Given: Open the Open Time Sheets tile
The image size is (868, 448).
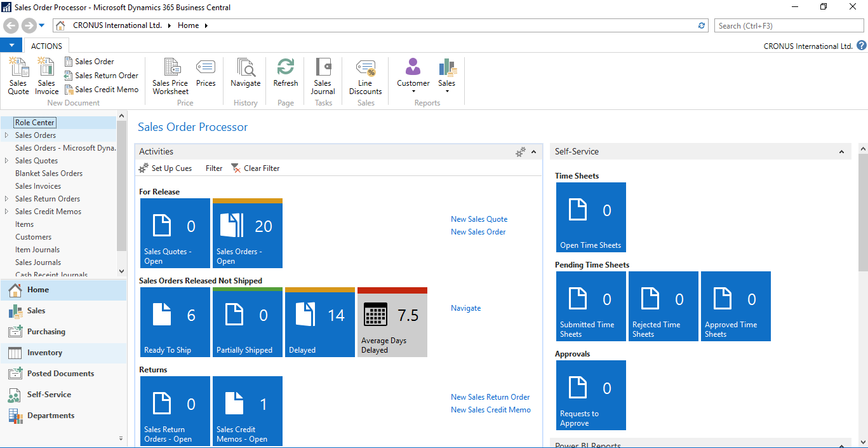Looking at the screenshot, I should [x=591, y=217].
